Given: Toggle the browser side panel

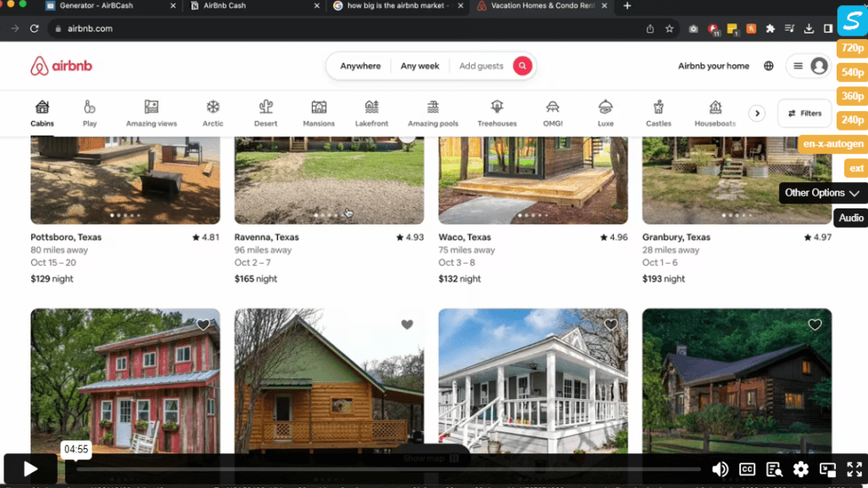Looking at the screenshot, I should click(827, 28).
